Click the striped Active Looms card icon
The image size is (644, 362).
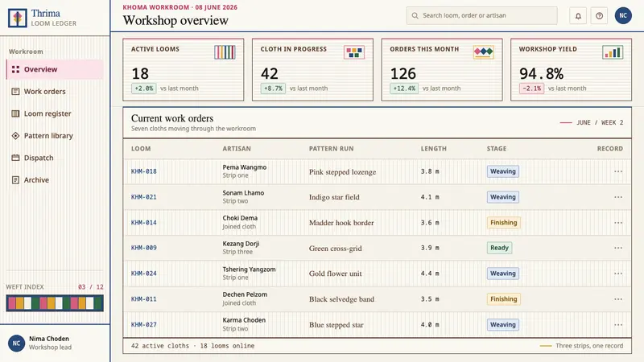225,52
